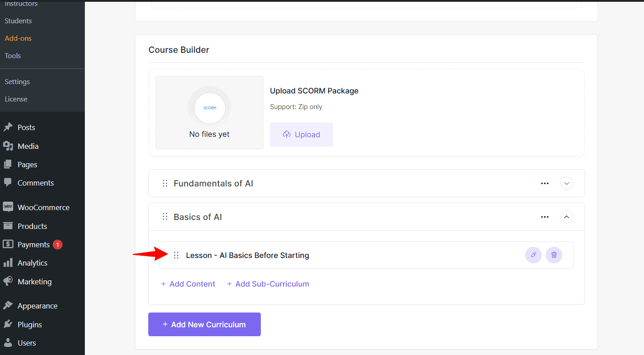
Task: Click the Add Content link under the lesson
Action: pos(188,284)
